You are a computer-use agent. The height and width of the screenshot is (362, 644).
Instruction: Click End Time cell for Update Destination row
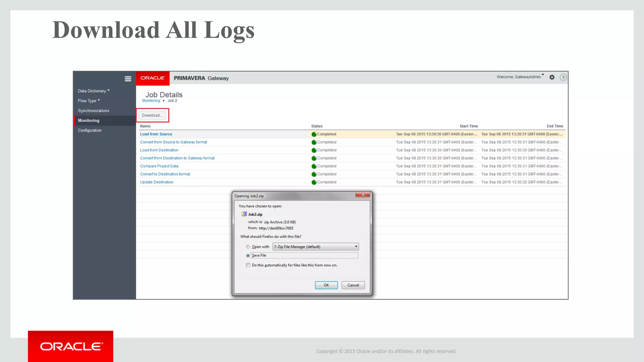522,182
